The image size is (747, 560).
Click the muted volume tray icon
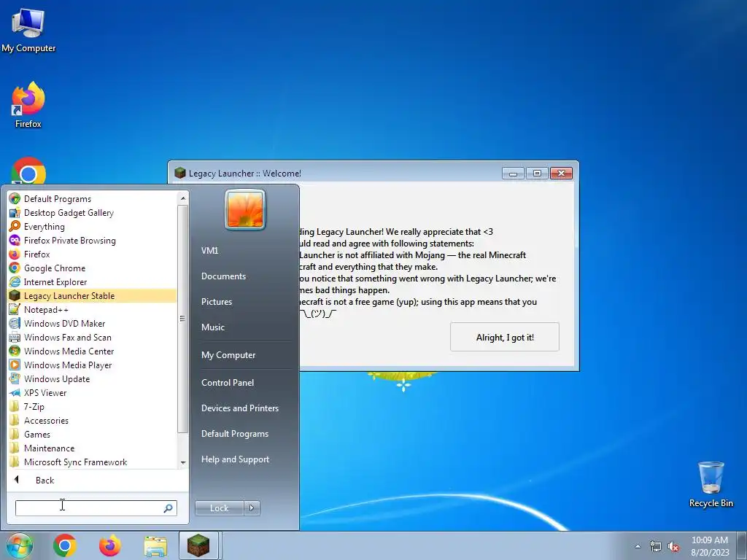coord(673,547)
